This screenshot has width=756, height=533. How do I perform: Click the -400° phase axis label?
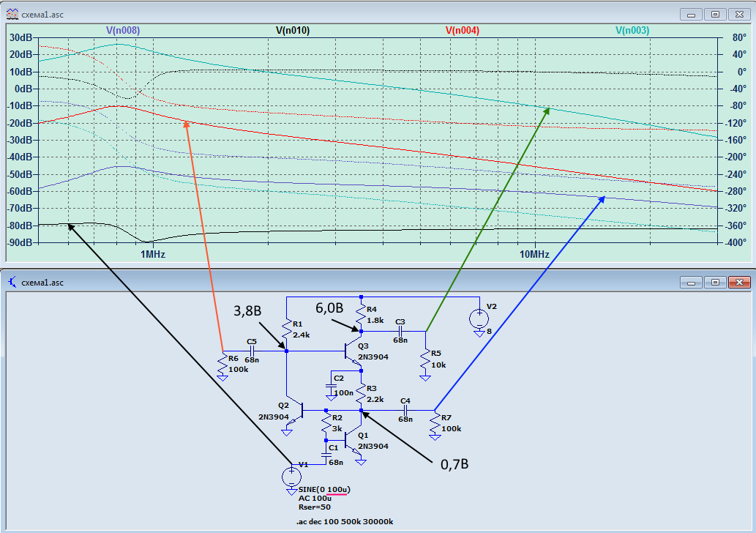[x=735, y=242]
